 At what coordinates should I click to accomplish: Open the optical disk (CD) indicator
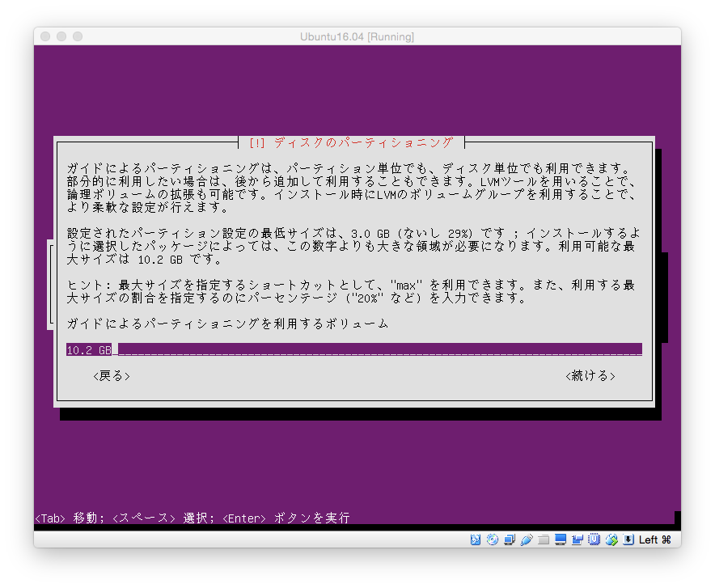click(493, 540)
